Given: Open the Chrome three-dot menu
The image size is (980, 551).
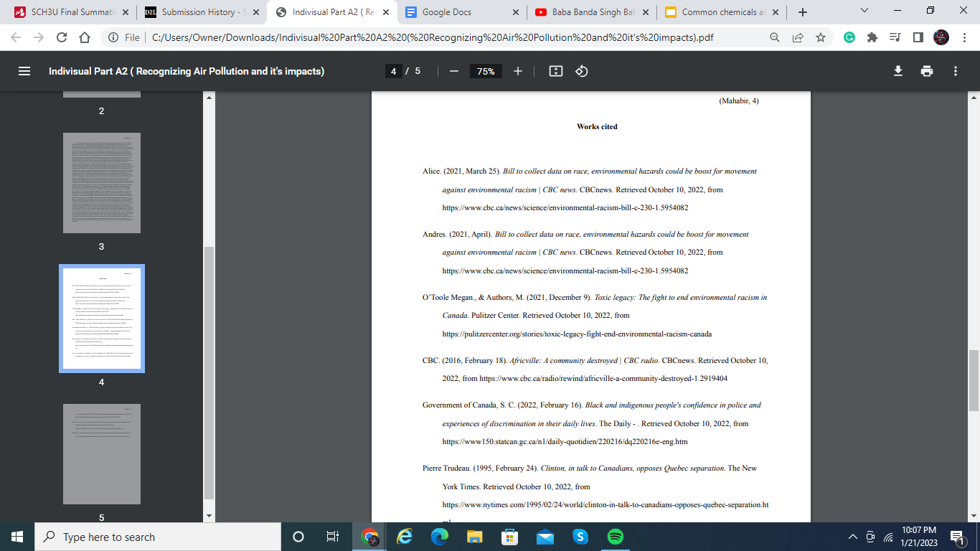Looking at the screenshot, I should point(964,37).
